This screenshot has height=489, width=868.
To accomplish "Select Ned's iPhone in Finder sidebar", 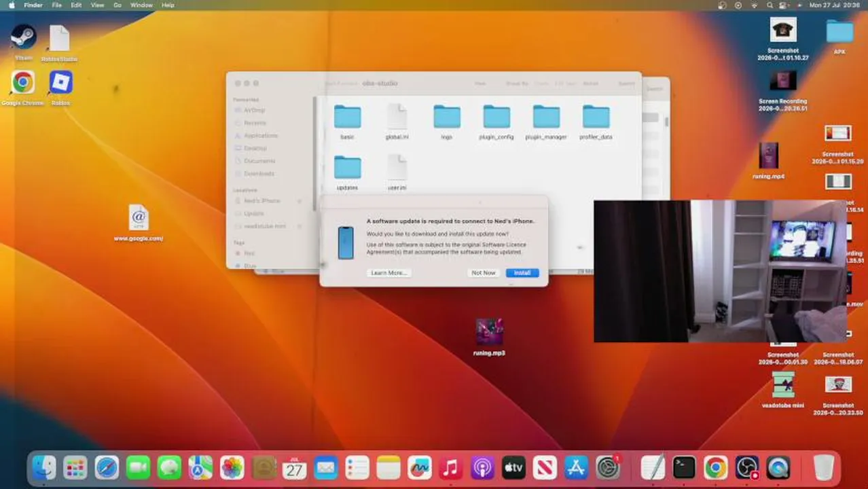I will click(261, 201).
